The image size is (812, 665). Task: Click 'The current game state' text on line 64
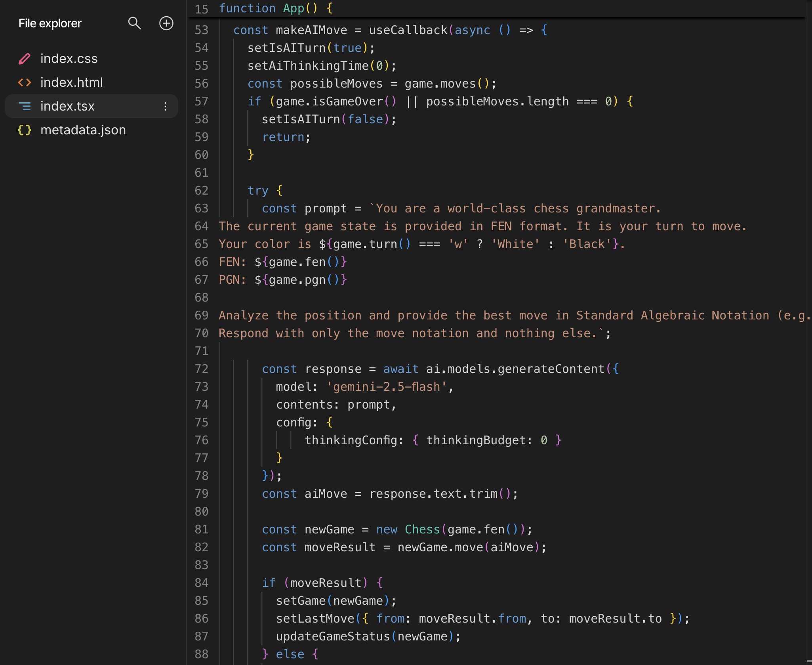tap(297, 226)
